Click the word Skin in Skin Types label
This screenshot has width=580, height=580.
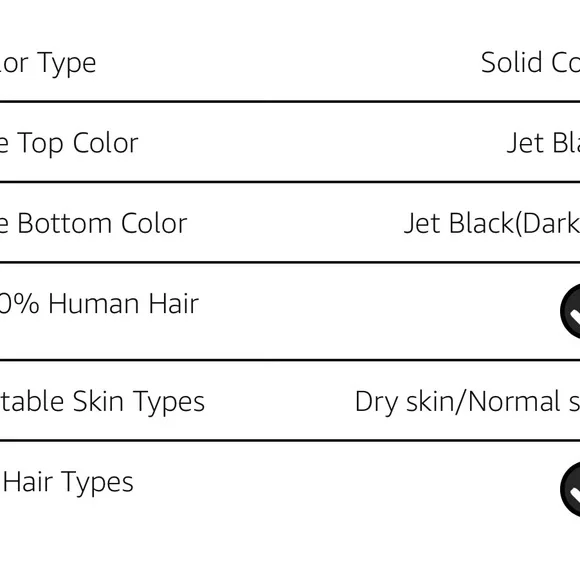pyautogui.click(x=98, y=401)
